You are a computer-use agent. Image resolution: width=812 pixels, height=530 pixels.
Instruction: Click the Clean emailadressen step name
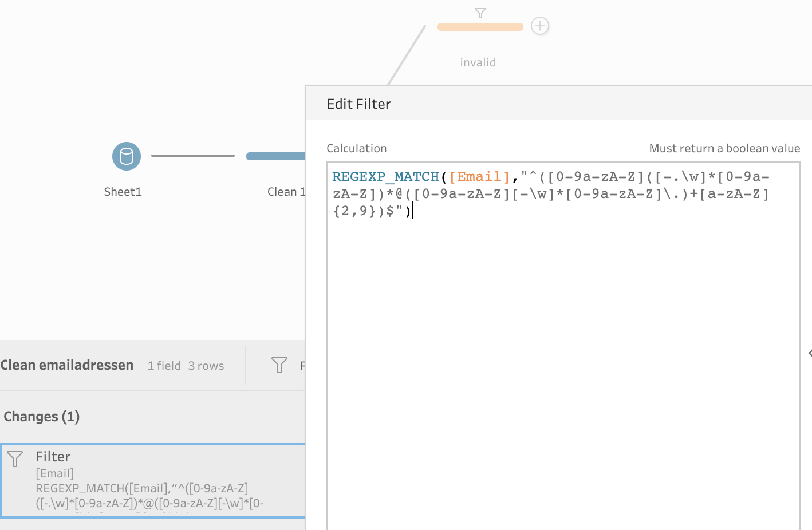click(x=67, y=365)
